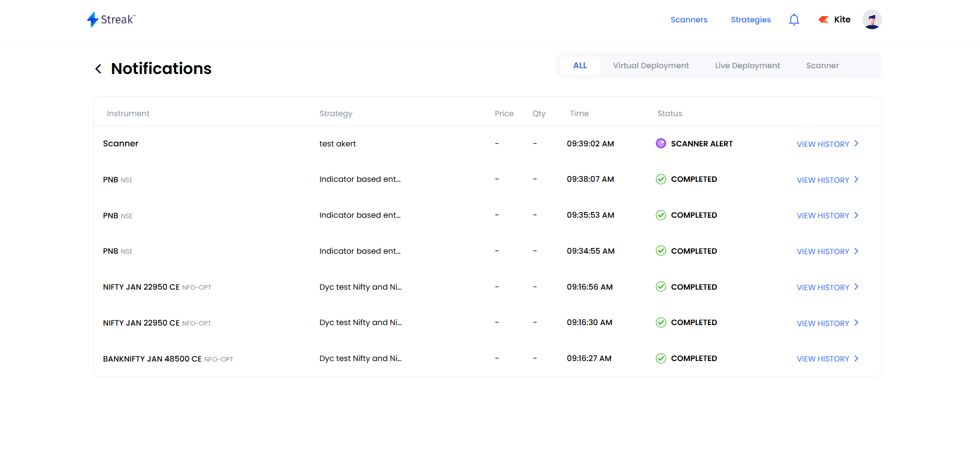Click the Time column header
Viewport: 980px width, 472px height.
(x=579, y=114)
